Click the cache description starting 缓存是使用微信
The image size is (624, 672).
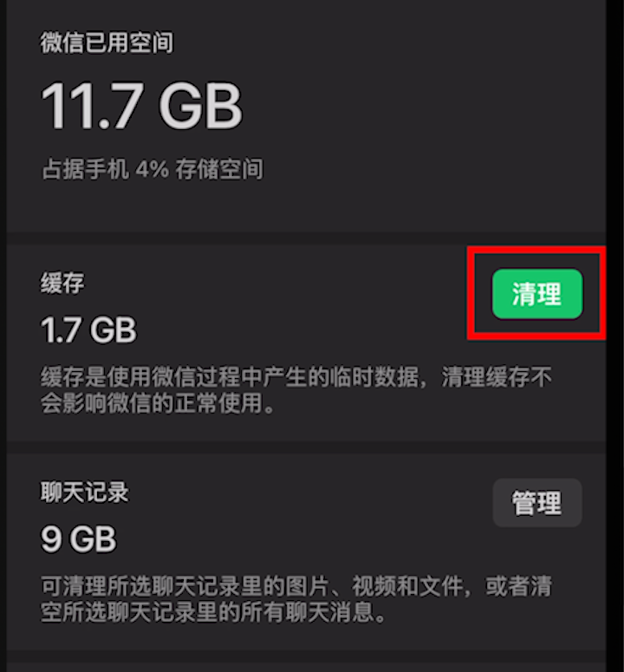296,389
